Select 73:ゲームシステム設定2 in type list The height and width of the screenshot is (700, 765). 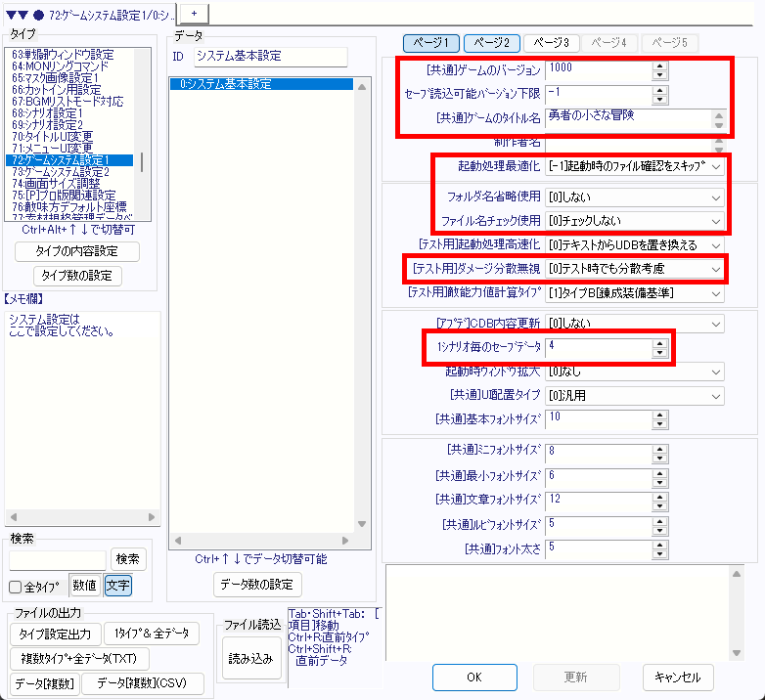tap(67, 171)
